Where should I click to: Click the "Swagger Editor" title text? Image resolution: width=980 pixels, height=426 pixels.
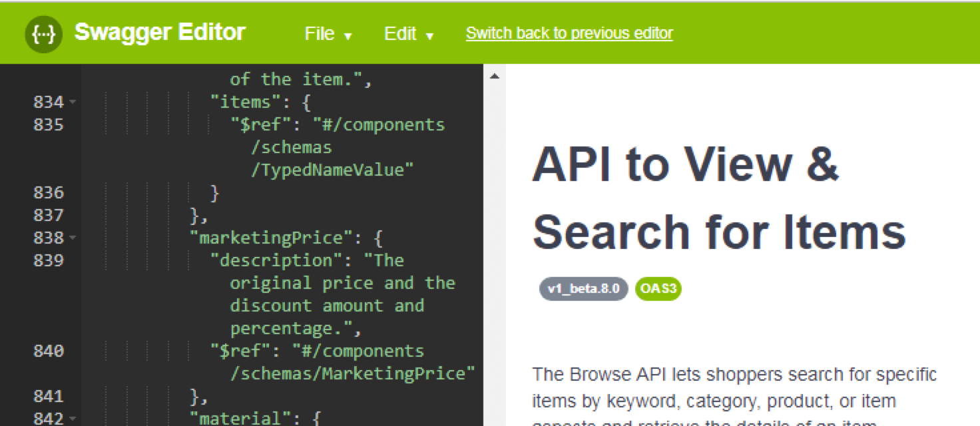pos(160,32)
